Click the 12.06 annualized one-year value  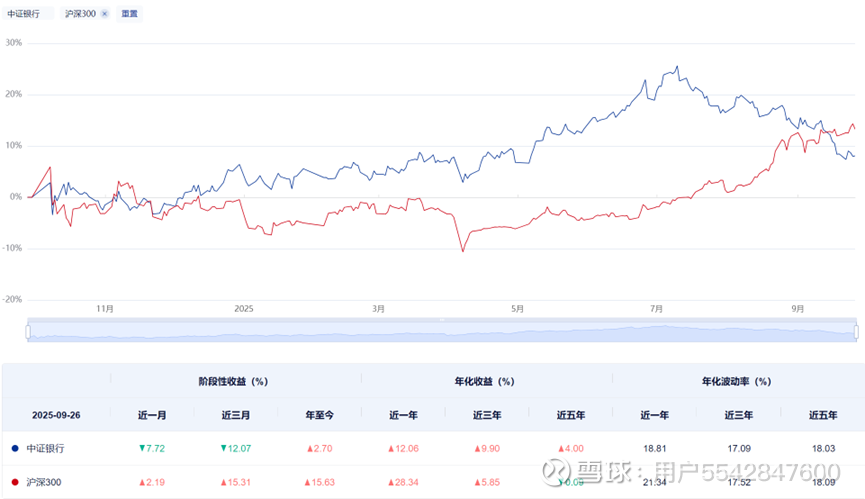403,448
